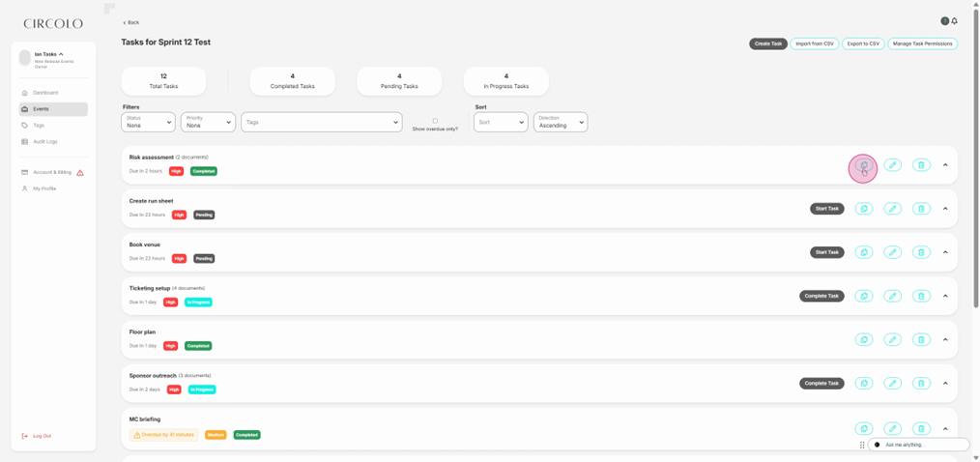Click the Export to CSV button

(862, 43)
